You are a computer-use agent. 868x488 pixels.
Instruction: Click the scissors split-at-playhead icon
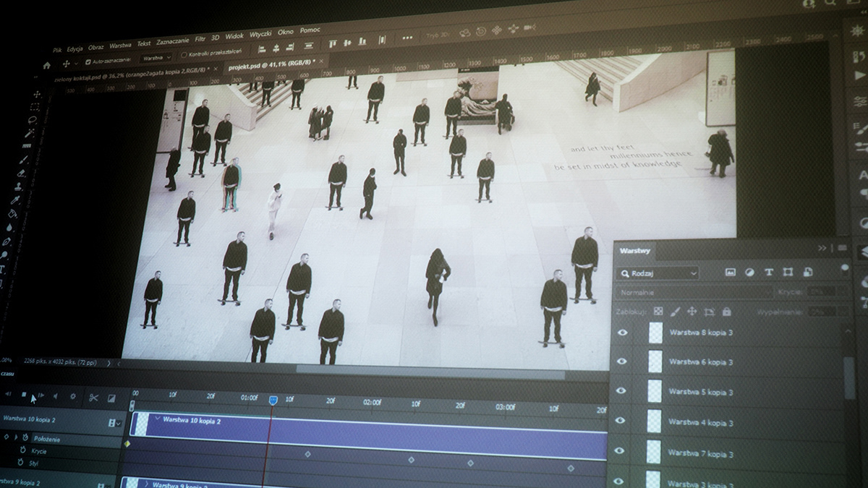[93, 397]
